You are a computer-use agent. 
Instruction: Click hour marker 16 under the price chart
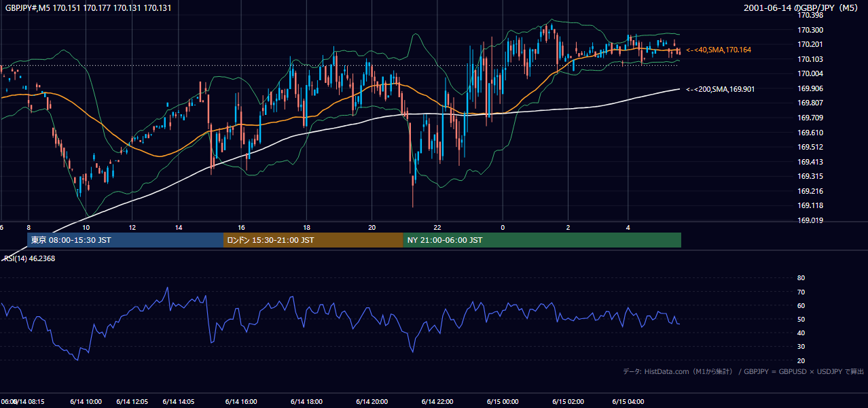point(241,227)
